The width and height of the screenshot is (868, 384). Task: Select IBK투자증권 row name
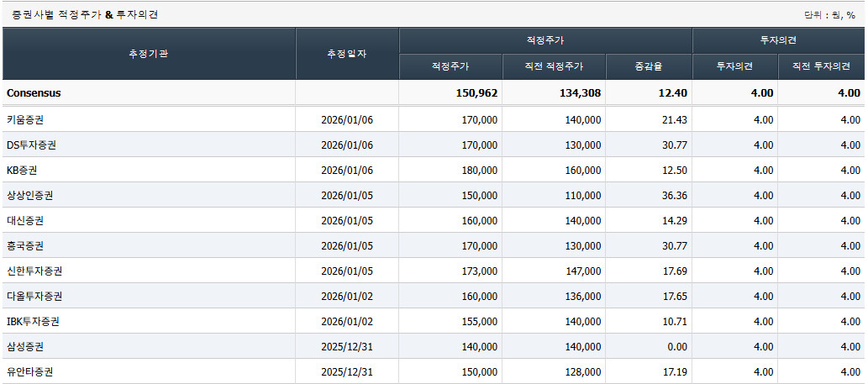[33, 322]
